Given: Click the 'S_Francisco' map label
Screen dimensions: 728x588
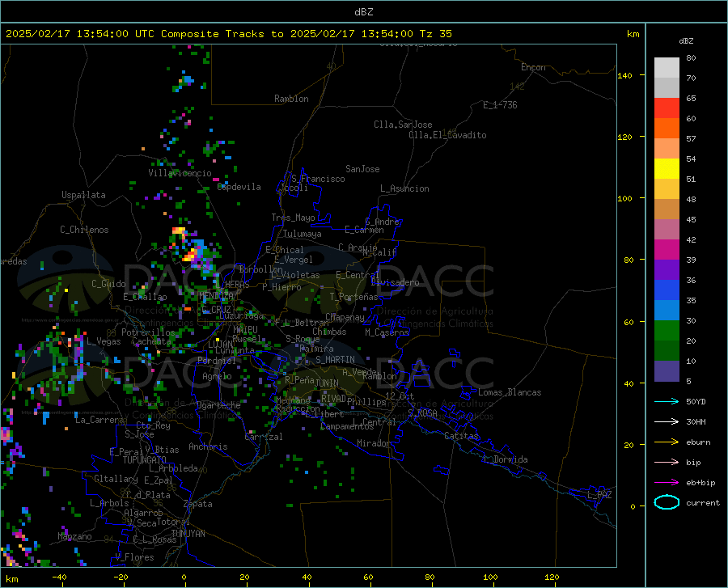Looking at the screenshot, I should point(318,179).
